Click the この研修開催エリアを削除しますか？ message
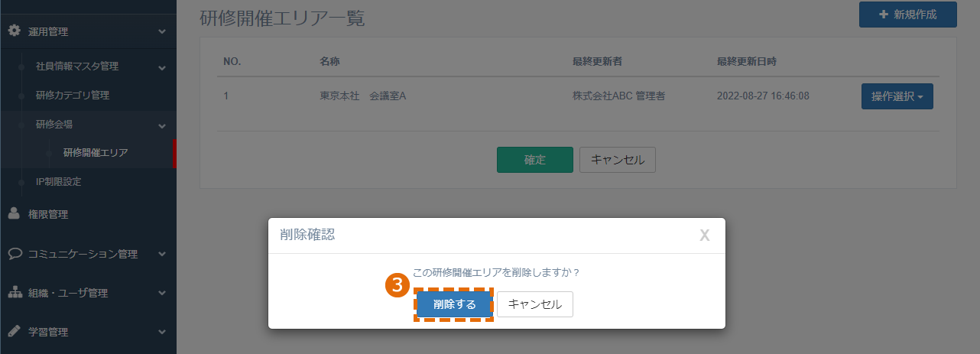Image resolution: width=980 pixels, height=354 pixels. pyautogui.click(x=496, y=272)
